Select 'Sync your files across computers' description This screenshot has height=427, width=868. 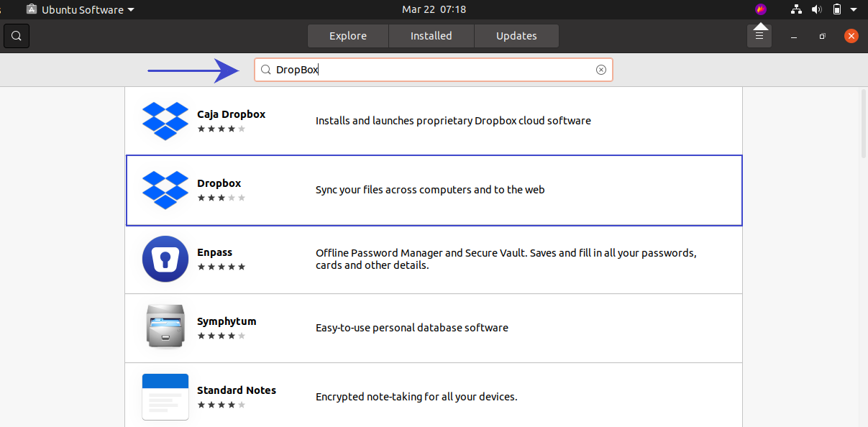tap(430, 190)
